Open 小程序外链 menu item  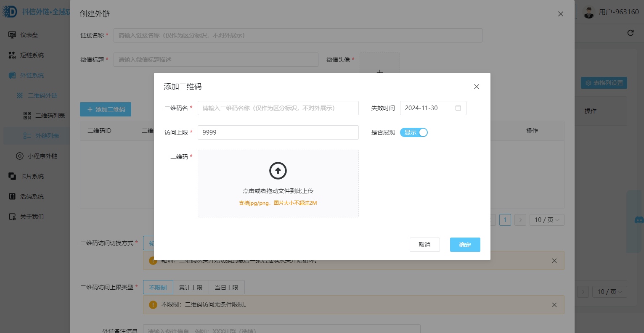click(42, 156)
